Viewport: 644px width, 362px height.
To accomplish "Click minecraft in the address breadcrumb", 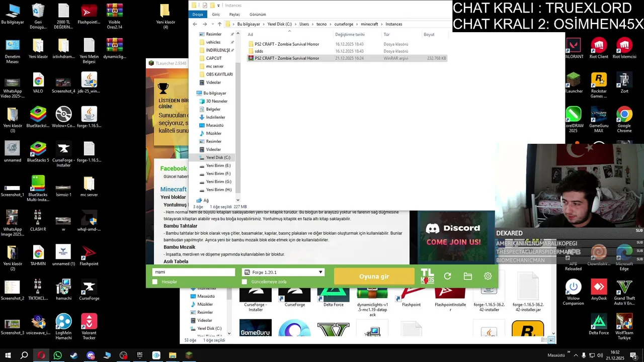I will 369,24.
